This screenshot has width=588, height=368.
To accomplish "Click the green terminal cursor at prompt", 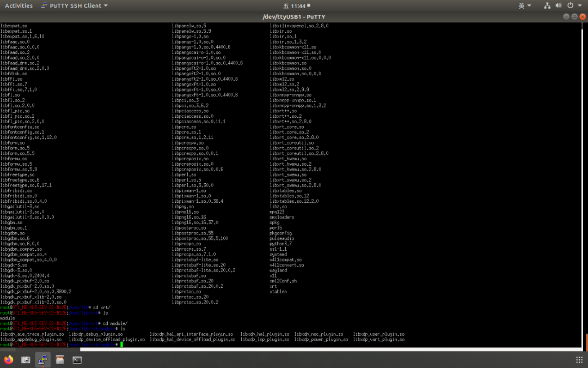I will click(x=121, y=345).
